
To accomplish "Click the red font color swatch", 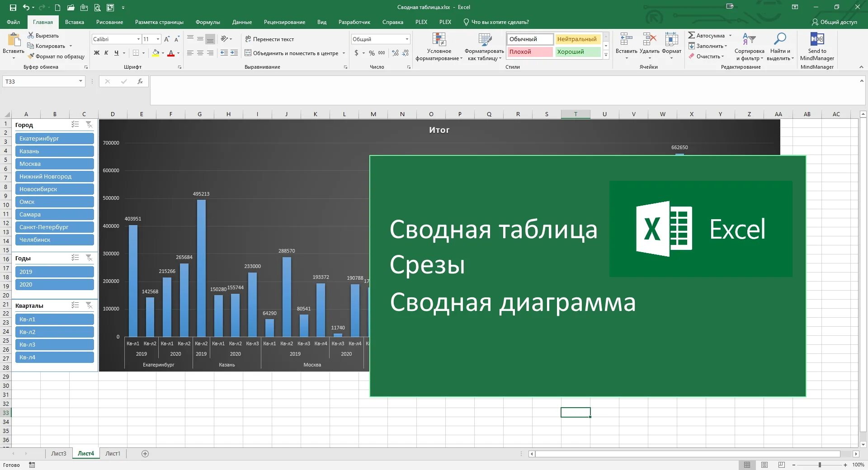I will (171, 53).
